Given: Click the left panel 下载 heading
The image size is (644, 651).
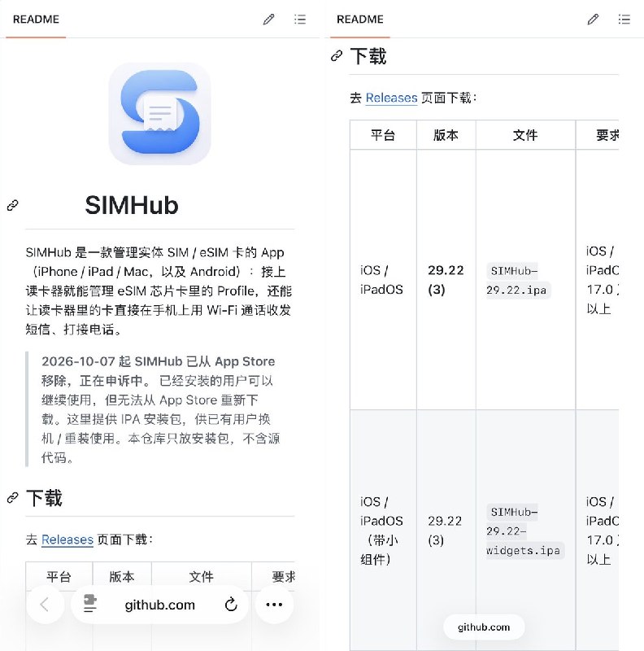Looking at the screenshot, I should [44, 497].
